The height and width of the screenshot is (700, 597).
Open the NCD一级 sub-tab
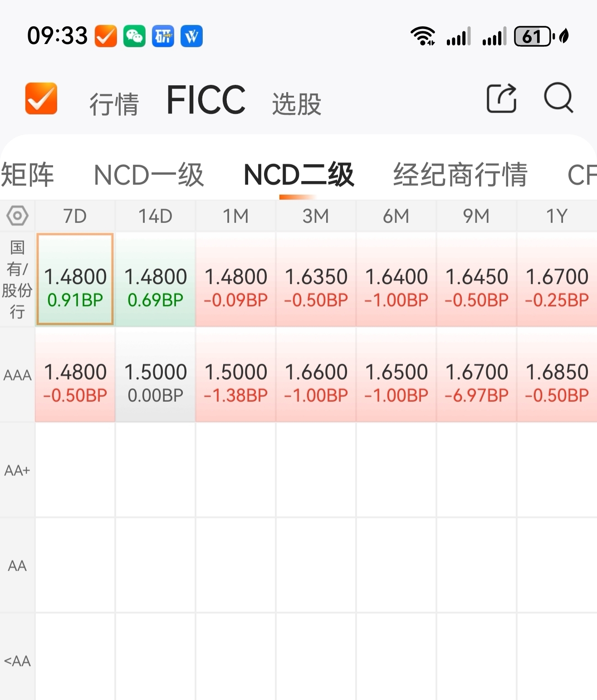(x=149, y=175)
